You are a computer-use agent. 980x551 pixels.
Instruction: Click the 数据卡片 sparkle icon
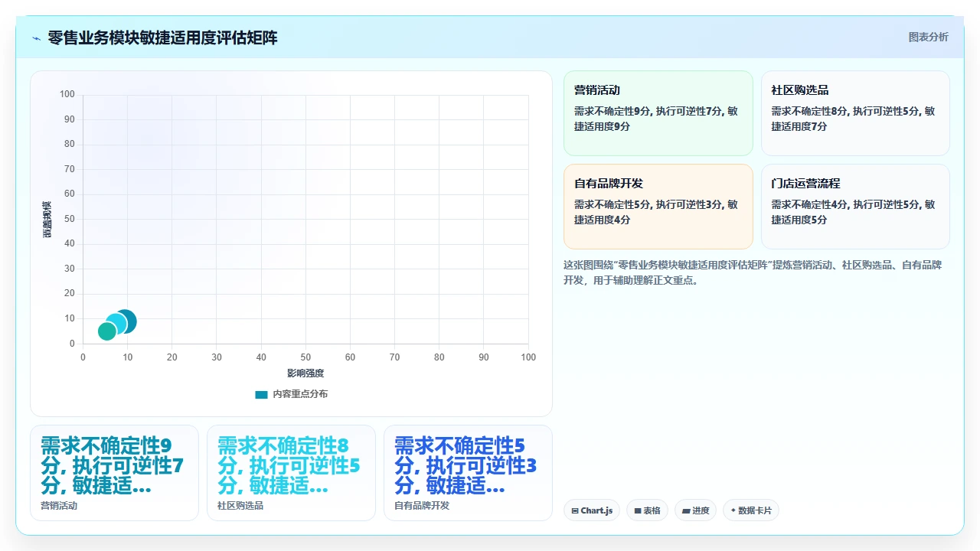click(733, 510)
